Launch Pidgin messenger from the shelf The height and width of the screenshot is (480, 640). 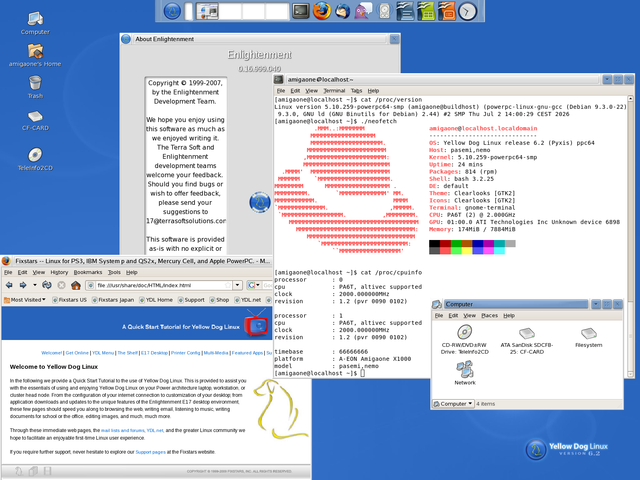tap(363, 11)
